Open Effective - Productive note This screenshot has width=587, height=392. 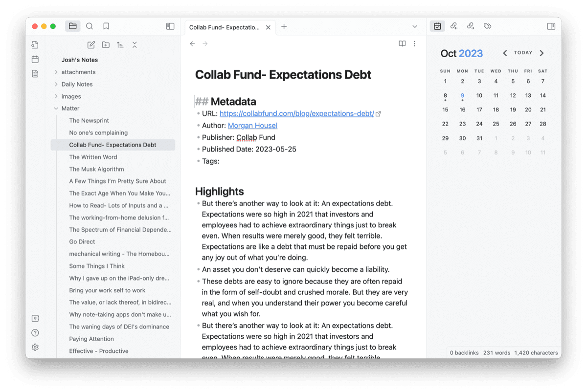click(99, 351)
